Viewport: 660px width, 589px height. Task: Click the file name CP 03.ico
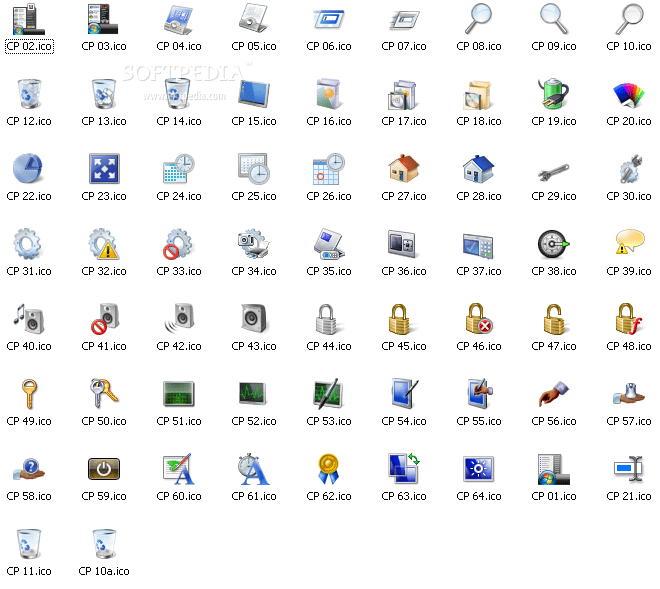[104, 46]
